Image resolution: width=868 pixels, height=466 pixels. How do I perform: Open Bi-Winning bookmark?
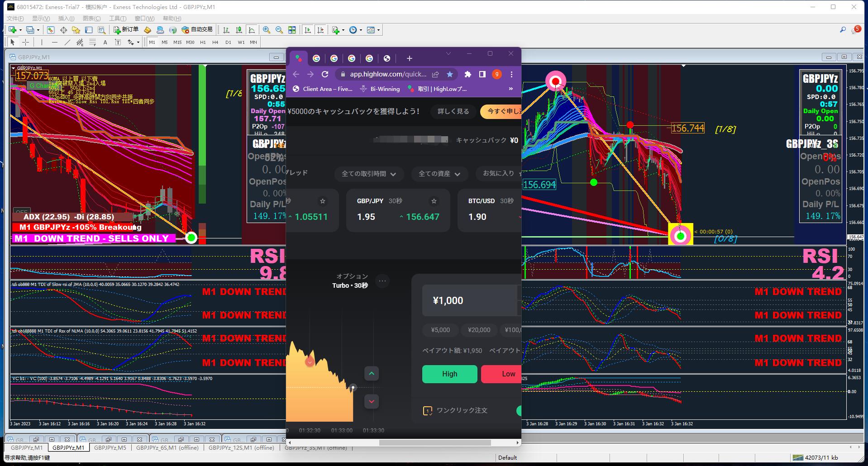pyautogui.click(x=380, y=89)
